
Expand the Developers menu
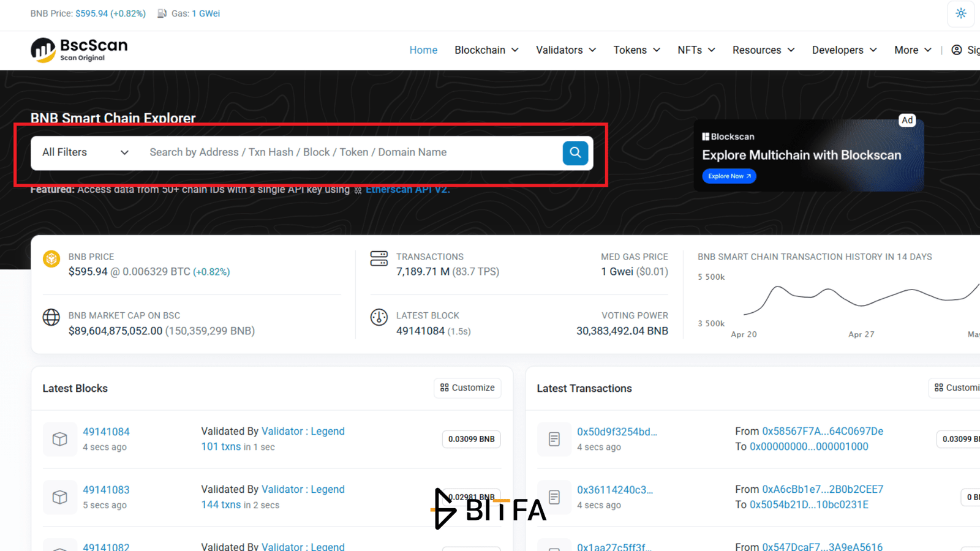pyautogui.click(x=845, y=50)
